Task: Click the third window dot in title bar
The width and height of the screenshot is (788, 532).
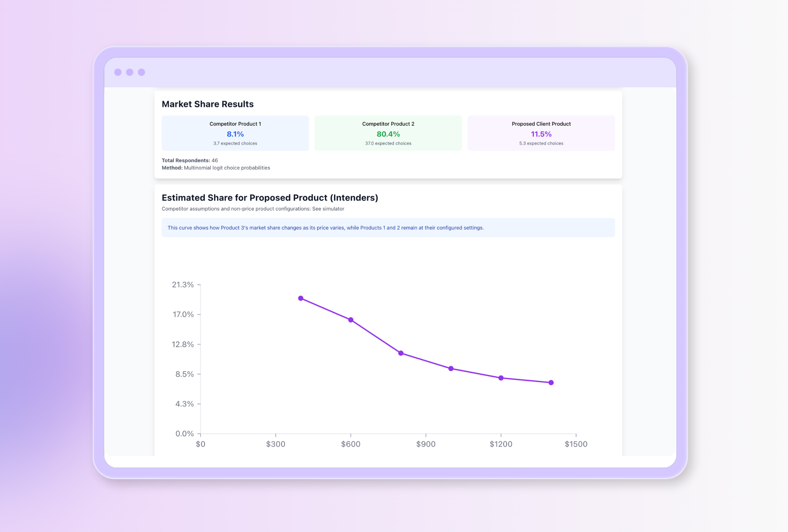Action: (x=142, y=72)
